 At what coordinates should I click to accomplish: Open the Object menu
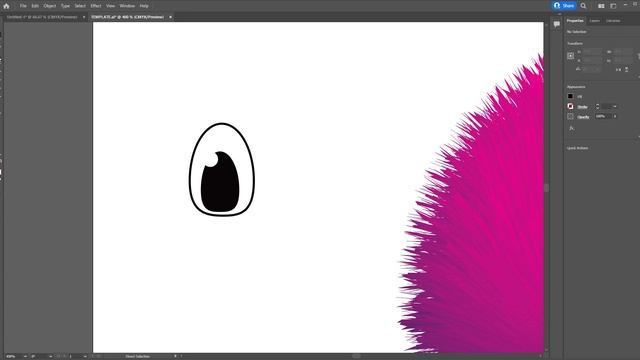(x=50, y=6)
